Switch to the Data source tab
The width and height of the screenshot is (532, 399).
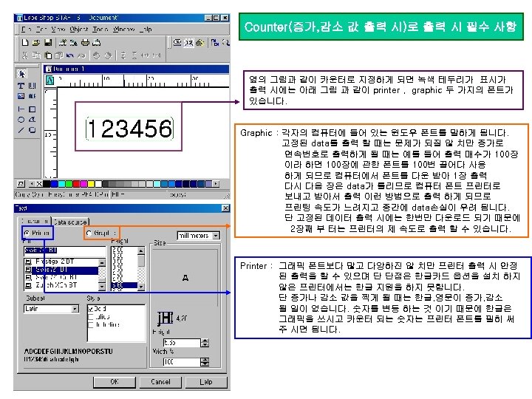click(70, 222)
